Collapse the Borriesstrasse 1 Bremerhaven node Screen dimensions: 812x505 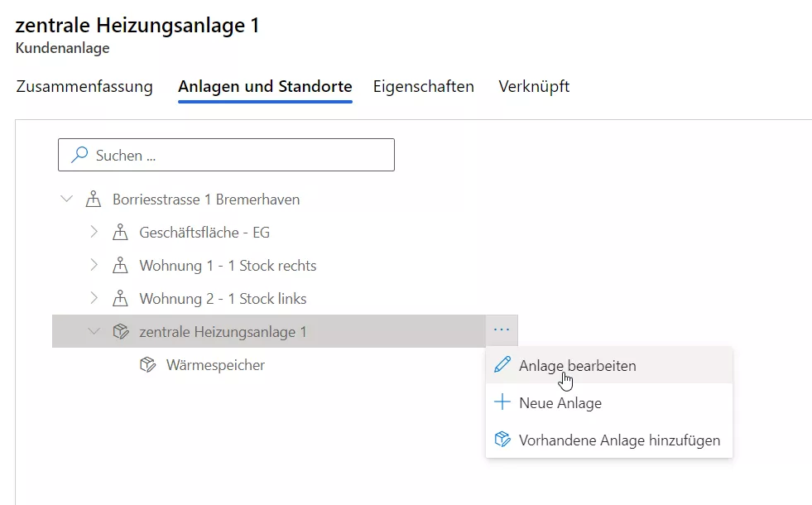tap(66, 200)
